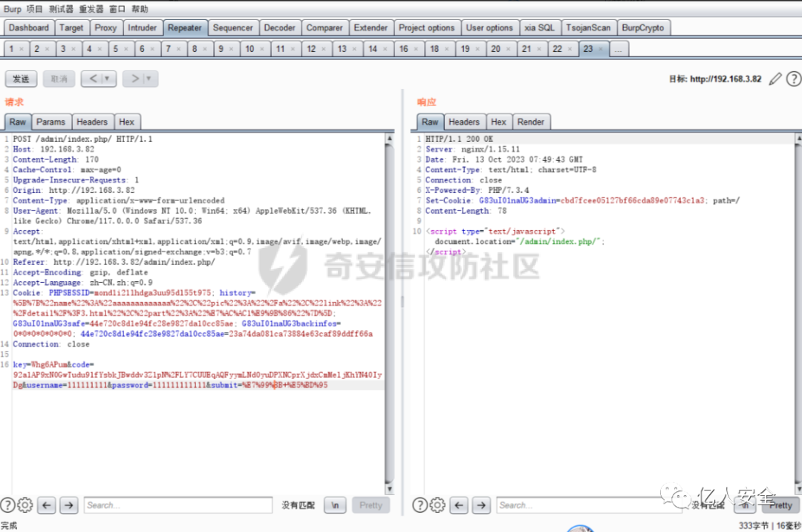Show response Hex tab
This screenshot has height=532, width=802.
click(498, 122)
